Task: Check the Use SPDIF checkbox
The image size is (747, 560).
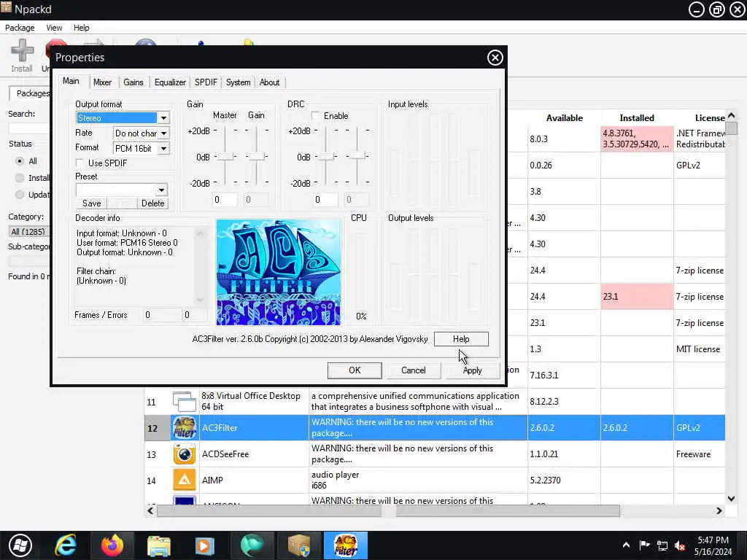Action: click(x=80, y=163)
